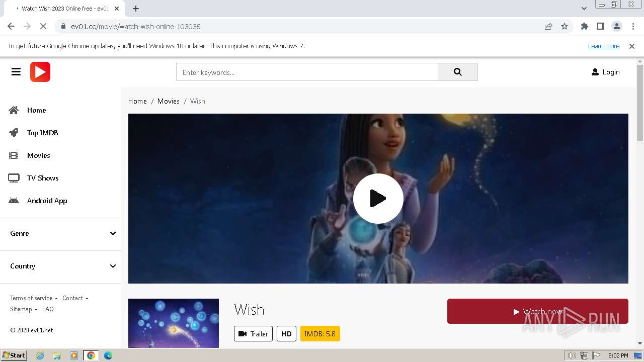Click the red play logo
Screen dimensions: 644x362
(40, 72)
